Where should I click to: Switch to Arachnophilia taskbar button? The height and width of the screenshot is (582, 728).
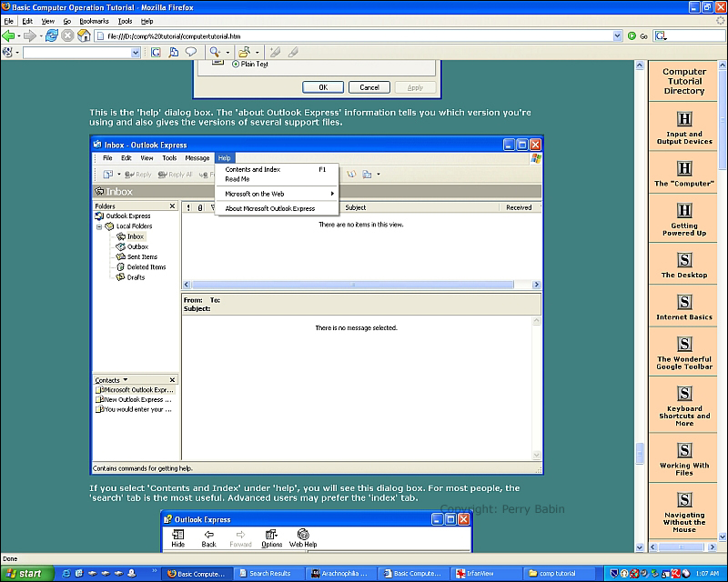[340, 574]
